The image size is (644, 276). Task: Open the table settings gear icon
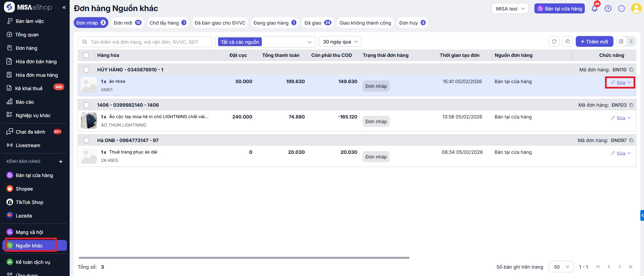tap(568, 42)
